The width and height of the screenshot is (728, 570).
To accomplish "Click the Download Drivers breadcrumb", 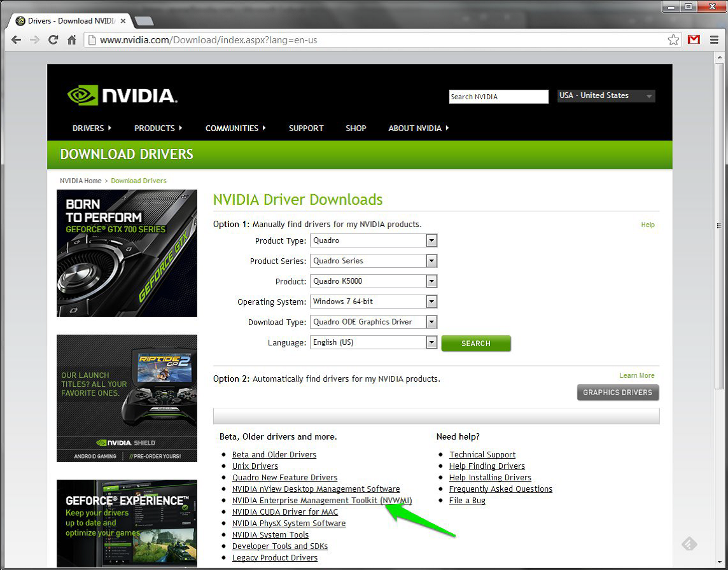I will [x=138, y=181].
